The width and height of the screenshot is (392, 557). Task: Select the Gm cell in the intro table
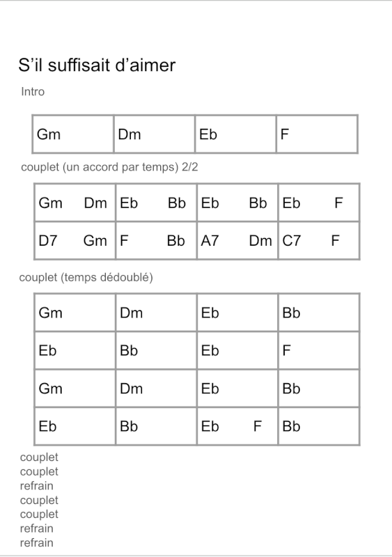point(73,134)
